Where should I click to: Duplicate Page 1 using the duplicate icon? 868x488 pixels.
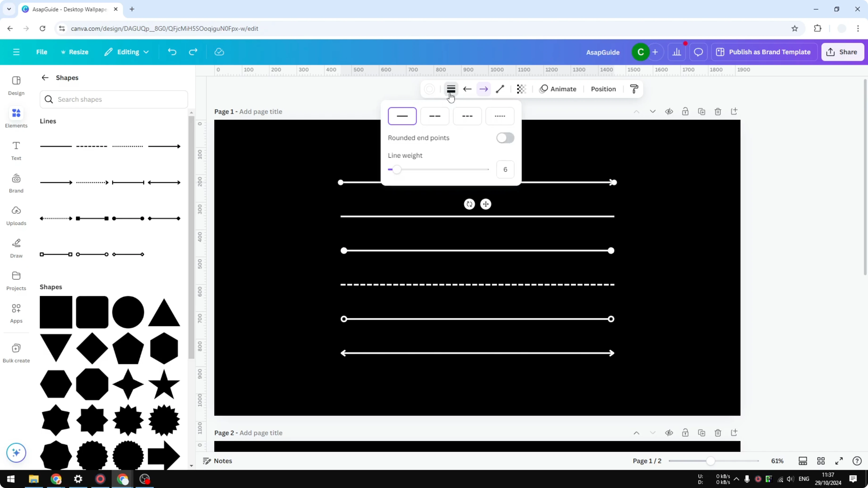701,112
